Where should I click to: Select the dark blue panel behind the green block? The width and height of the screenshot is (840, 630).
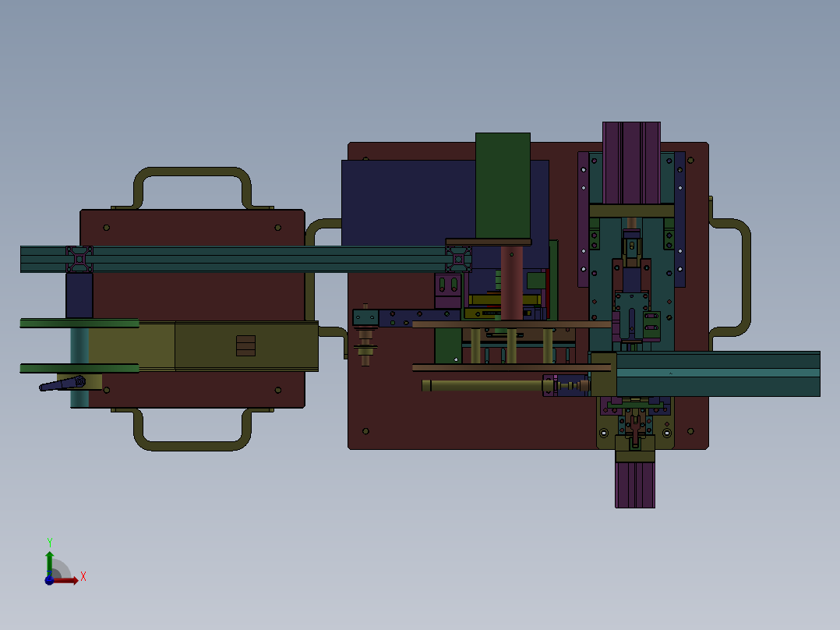point(408,203)
